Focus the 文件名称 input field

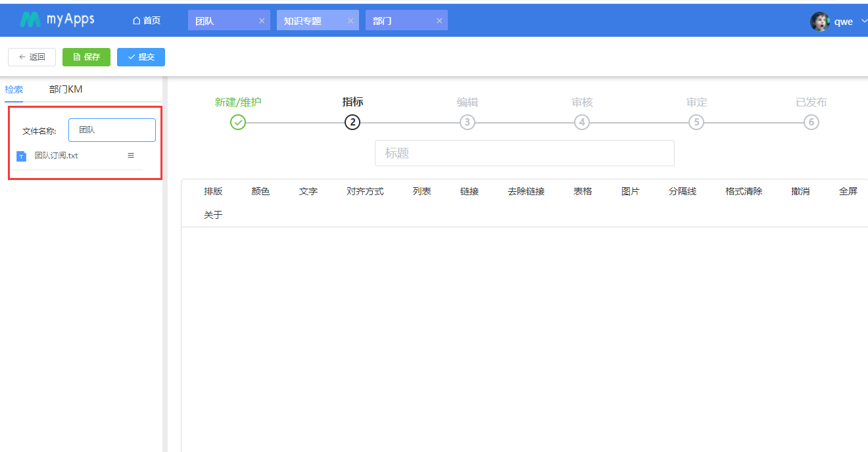point(112,130)
